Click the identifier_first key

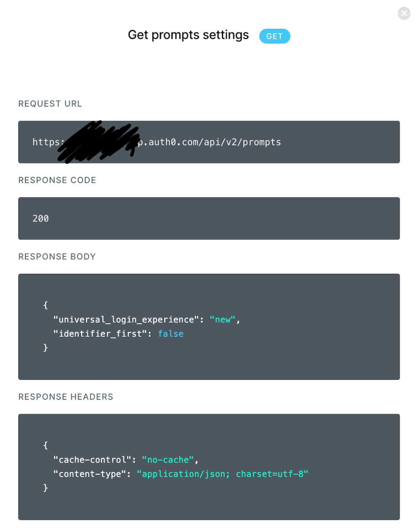[x=100, y=334]
